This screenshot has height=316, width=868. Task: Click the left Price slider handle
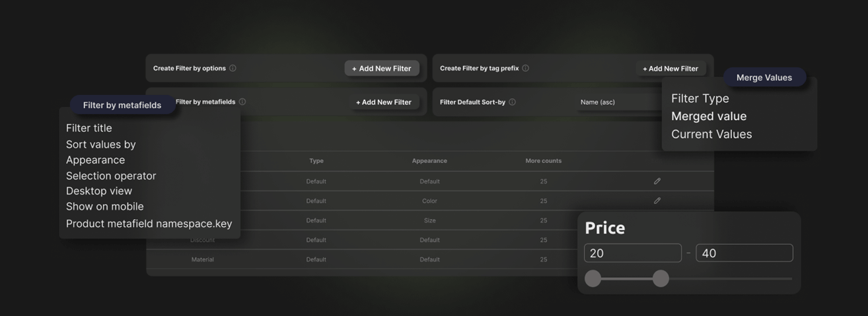point(593,278)
